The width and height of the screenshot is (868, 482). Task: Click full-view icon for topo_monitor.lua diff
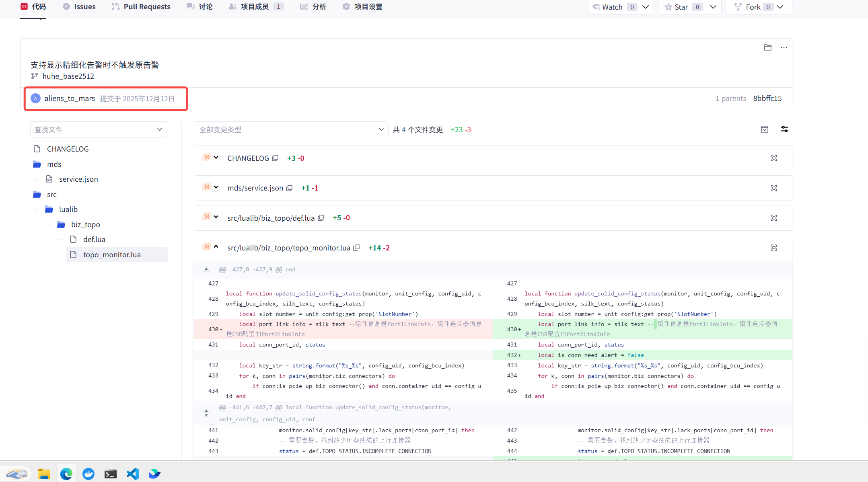[773, 248]
